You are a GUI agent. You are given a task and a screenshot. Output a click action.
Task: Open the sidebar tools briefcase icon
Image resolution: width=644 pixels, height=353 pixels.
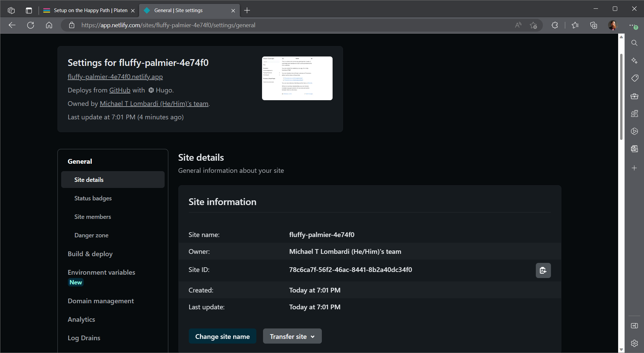634,96
